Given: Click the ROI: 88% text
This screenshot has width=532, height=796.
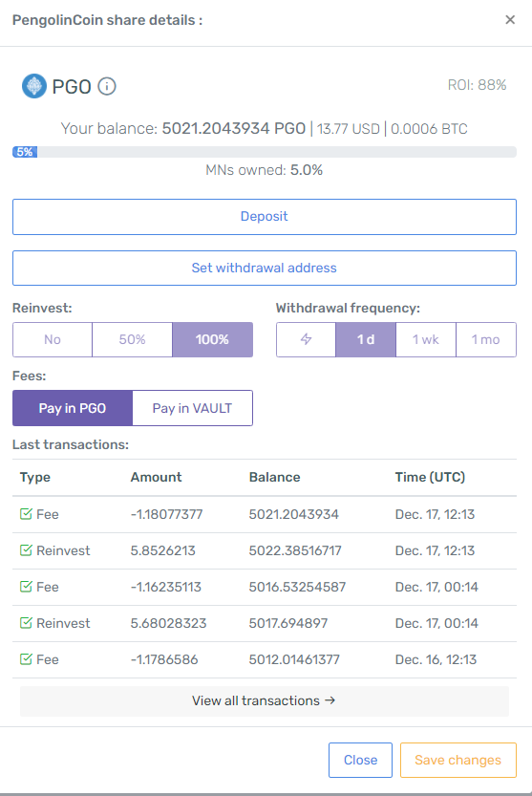Looking at the screenshot, I should 478,85.
